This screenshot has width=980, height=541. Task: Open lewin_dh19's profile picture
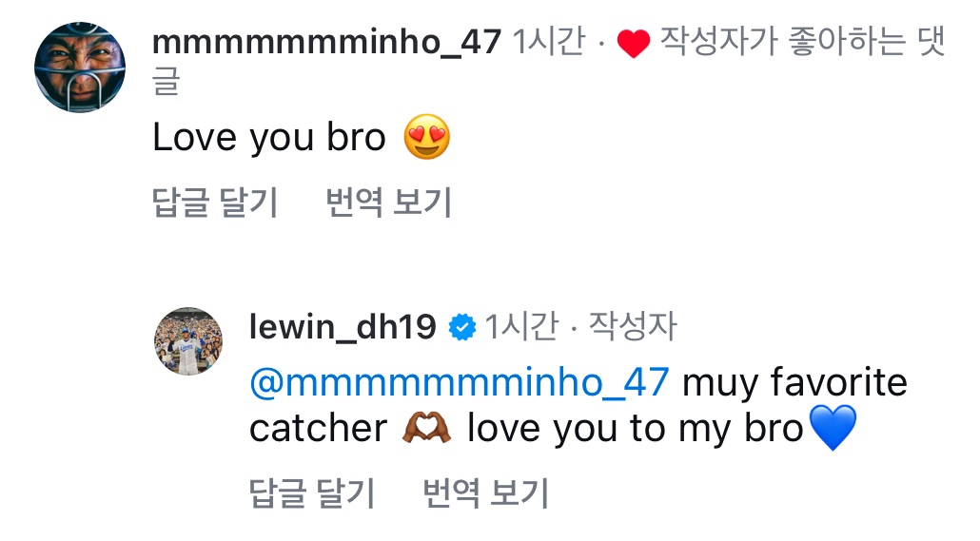[188, 341]
